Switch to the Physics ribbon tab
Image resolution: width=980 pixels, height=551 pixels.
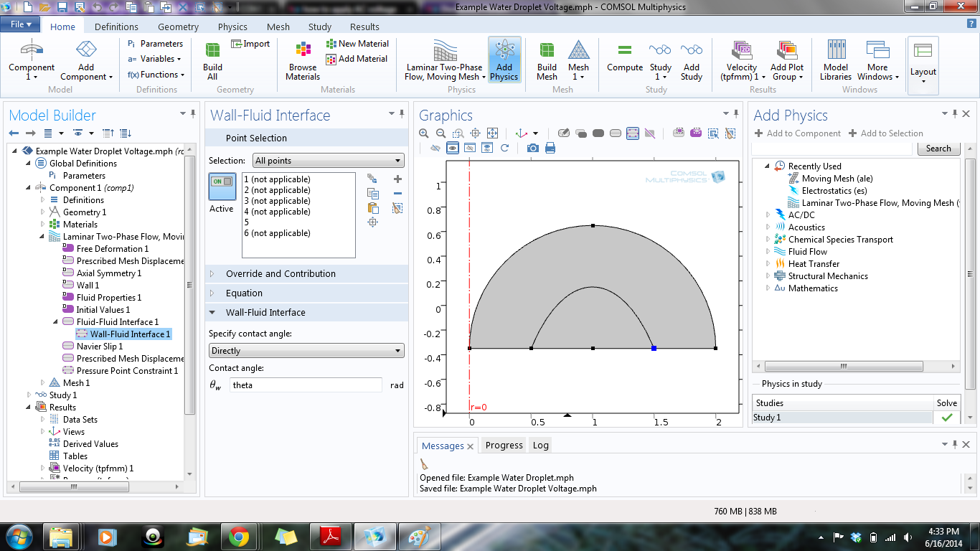click(232, 27)
